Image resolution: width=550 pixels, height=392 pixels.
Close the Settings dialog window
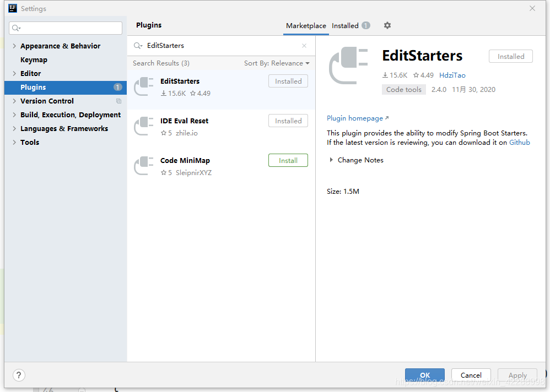click(x=532, y=8)
